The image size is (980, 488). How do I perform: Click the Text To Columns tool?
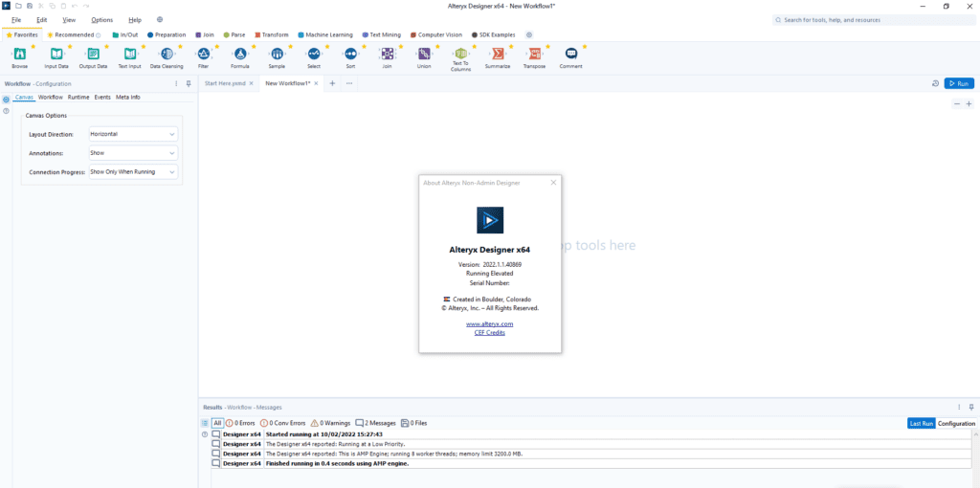pos(460,55)
